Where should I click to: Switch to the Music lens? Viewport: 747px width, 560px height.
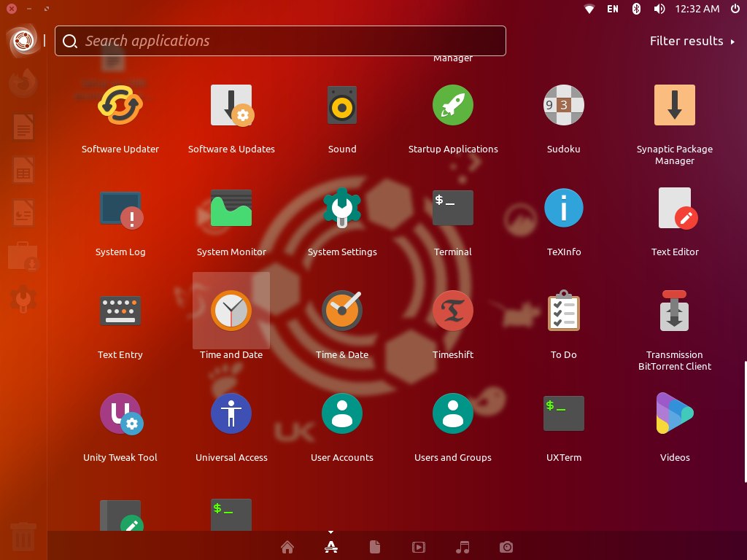tap(462, 547)
